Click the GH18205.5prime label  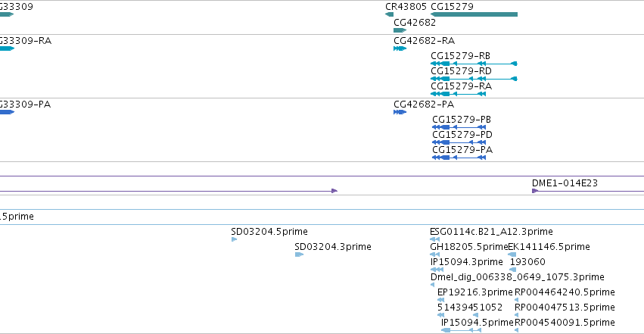[468, 247]
